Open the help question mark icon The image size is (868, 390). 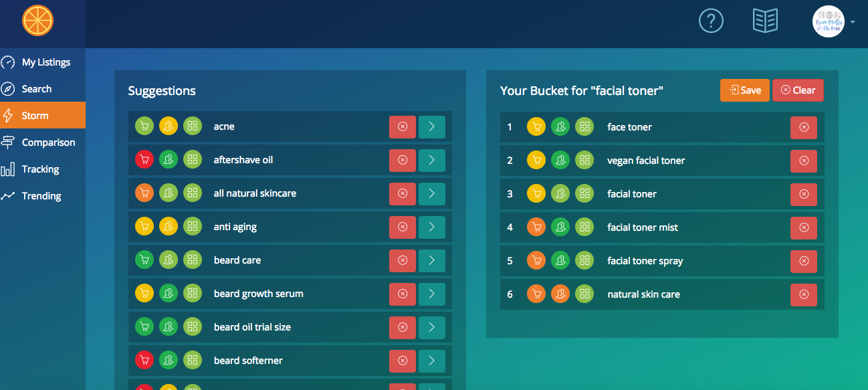point(711,21)
